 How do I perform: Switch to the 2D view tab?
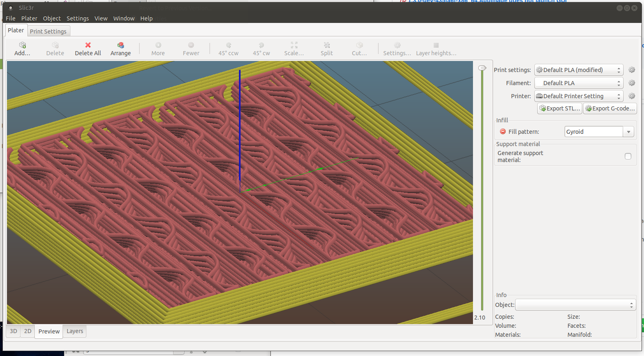tap(28, 331)
